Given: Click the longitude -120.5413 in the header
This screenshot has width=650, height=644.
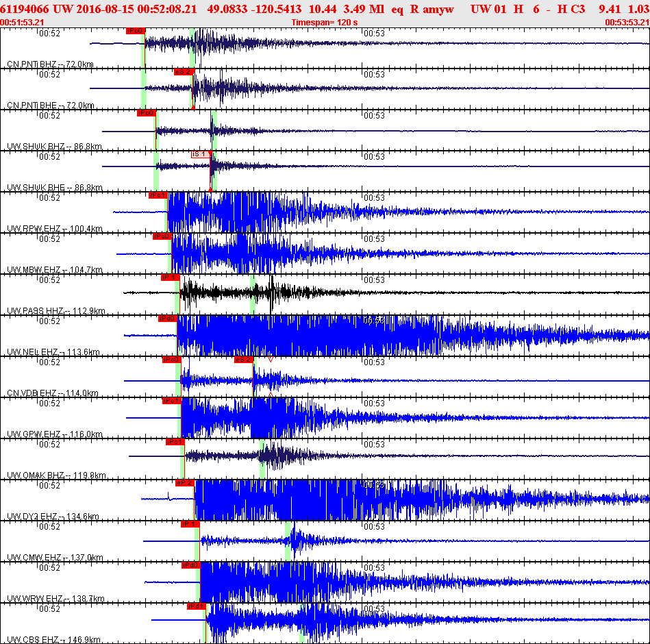Looking at the screenshot, I should point(275,9).
